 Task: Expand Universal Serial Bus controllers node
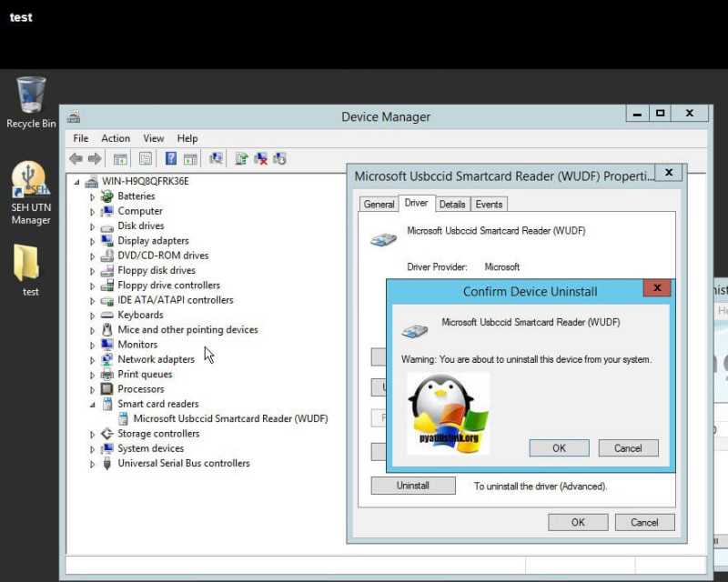point(92,464)
